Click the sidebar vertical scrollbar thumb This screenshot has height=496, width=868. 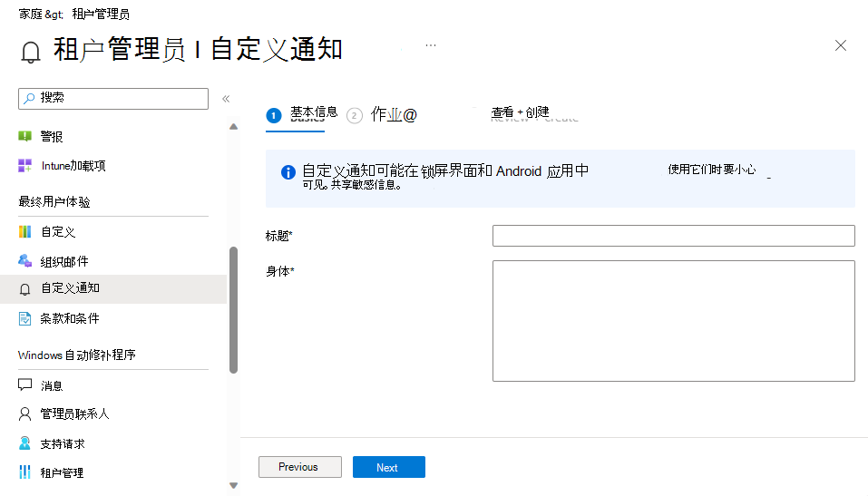coord(234,310)
